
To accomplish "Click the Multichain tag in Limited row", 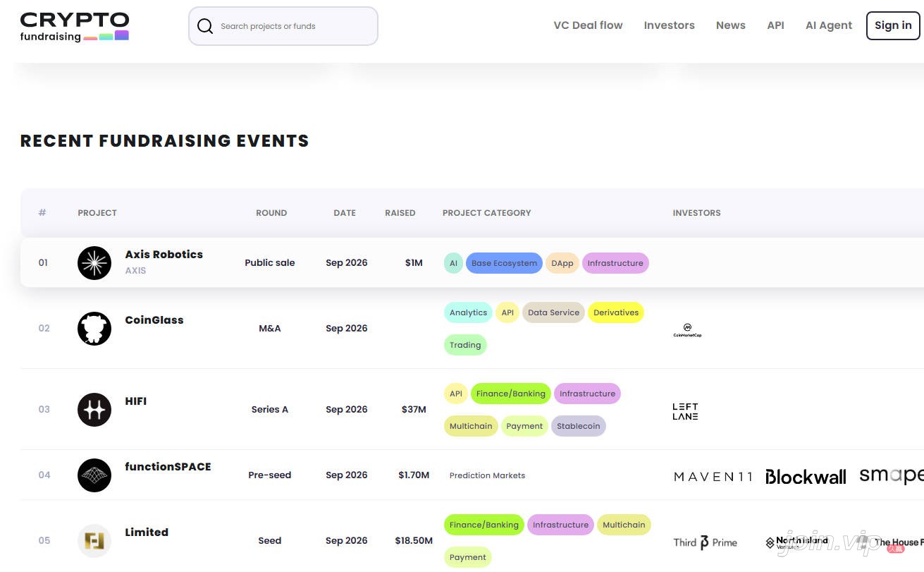I will click(624, 525).
